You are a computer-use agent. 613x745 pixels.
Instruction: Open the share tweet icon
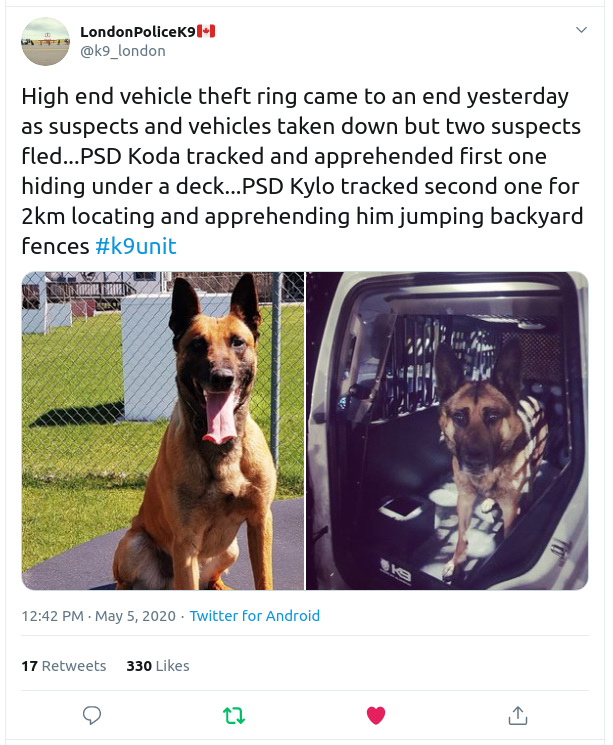tap(518, 715)
